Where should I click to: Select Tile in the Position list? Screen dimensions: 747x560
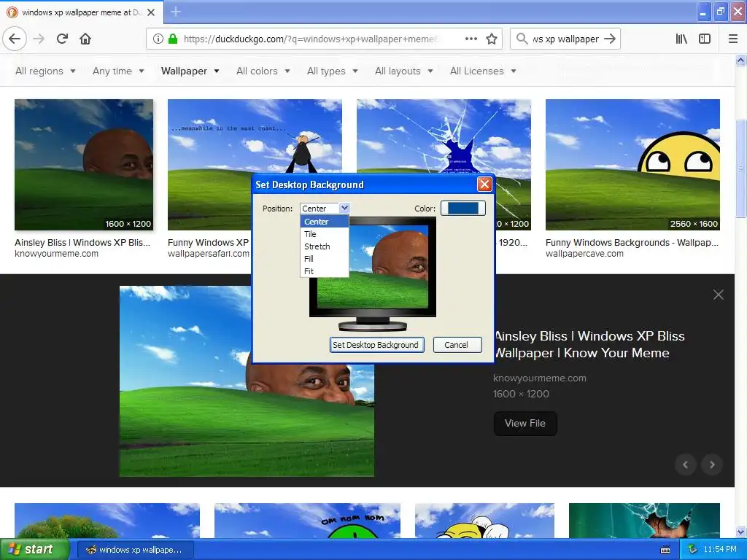[325, 234]
